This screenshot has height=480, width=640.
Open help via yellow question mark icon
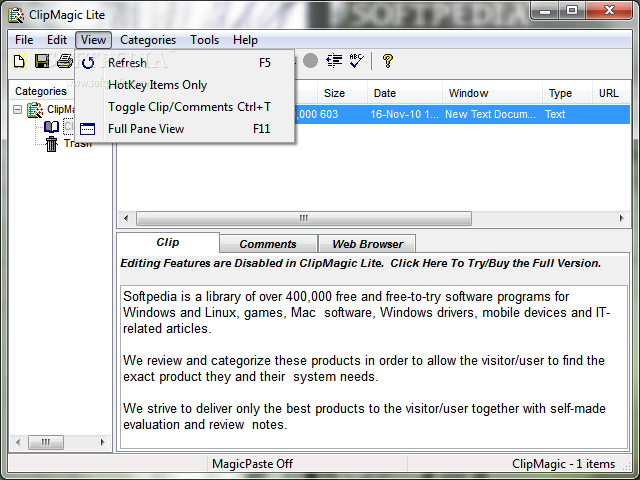tap(388, 61)
